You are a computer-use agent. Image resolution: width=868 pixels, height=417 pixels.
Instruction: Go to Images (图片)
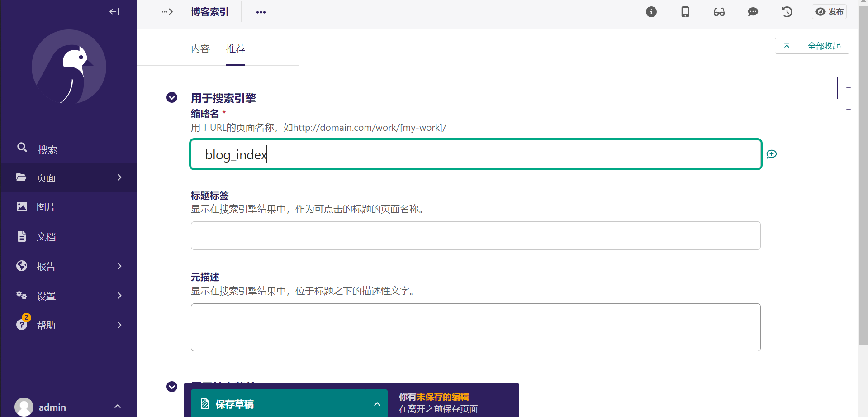click(68, 207)
